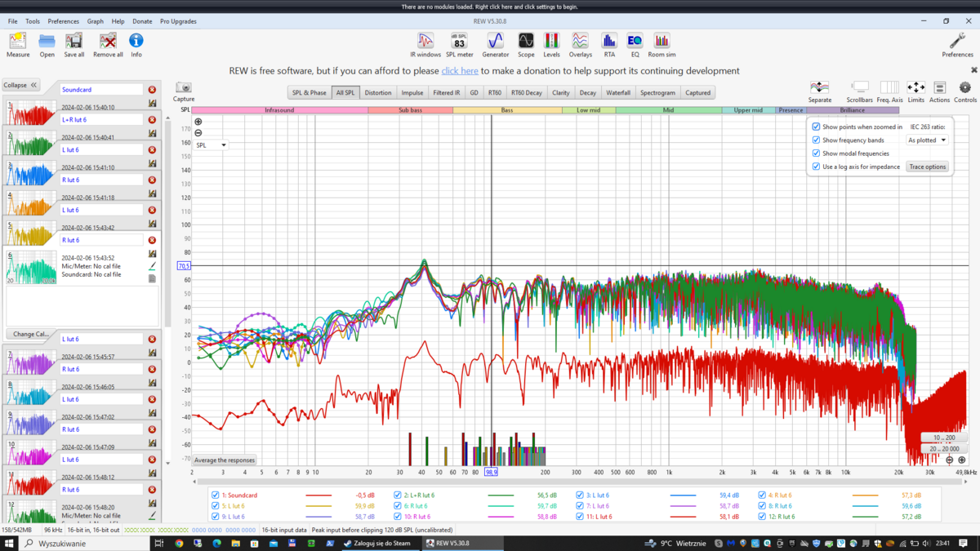
Task: Switch to the Waterfall tab
Action: tap(618, 93)
